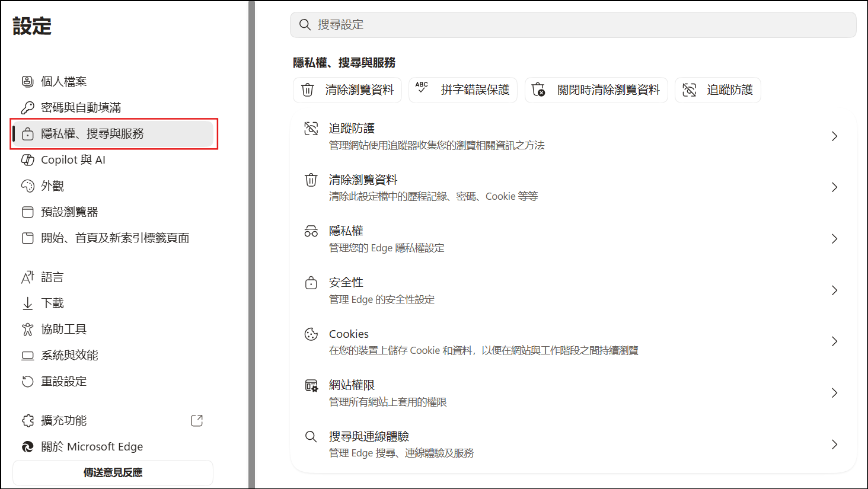The image size is (868, 489).
Task: Select 隱私權、搜尋與服務 in the sidebar
Action: (x=113, y=133)
